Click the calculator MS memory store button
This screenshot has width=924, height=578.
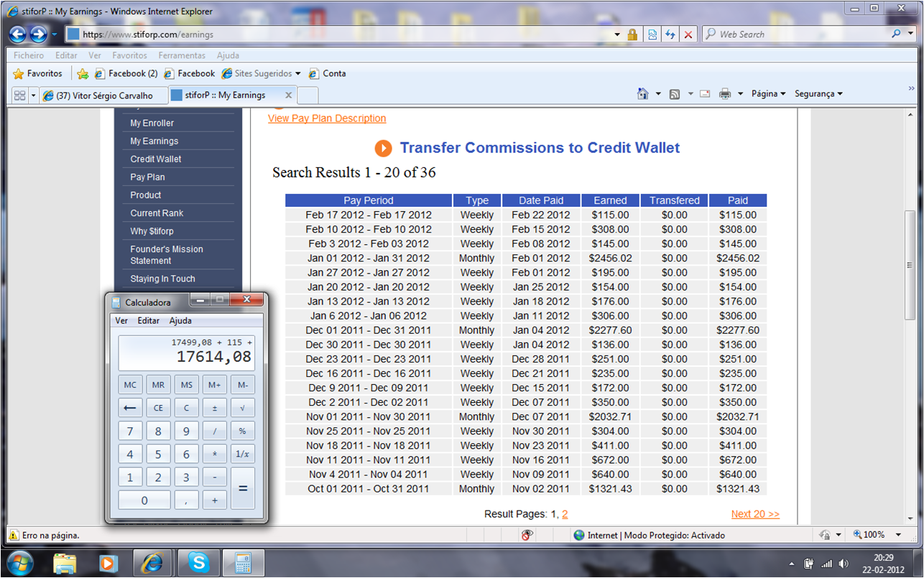[186, 385]
